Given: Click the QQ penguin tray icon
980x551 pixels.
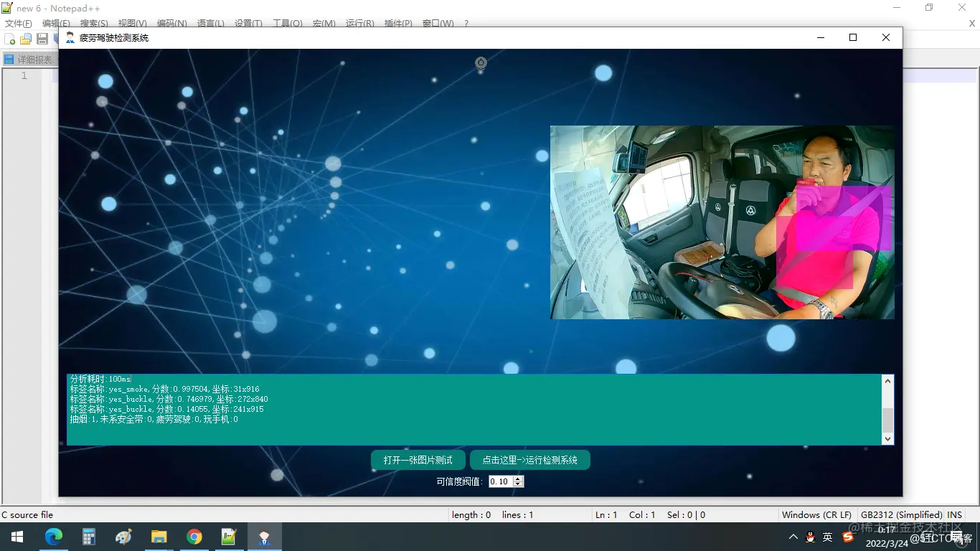Looking at the screenshot, I should point(811,537).
